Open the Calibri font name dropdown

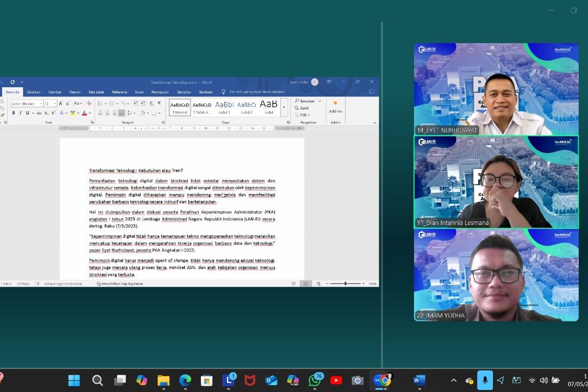click(x=41, y=104)
